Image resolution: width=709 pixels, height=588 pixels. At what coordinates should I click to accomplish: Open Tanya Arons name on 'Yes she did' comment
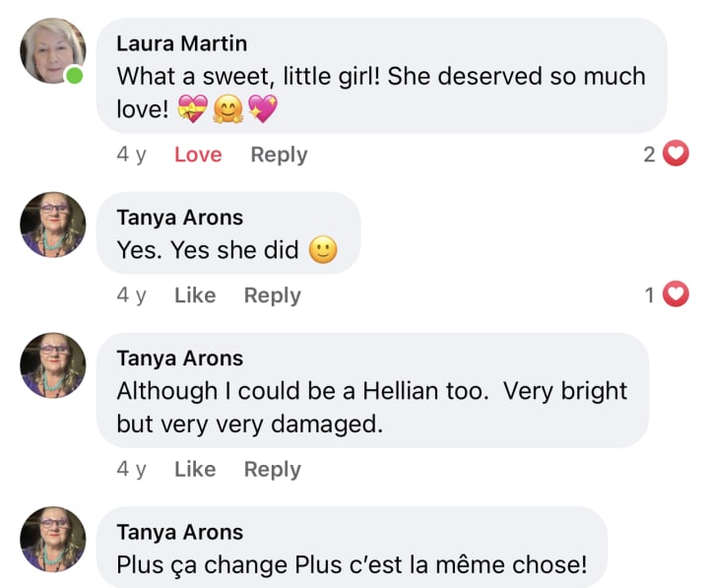pyautogui.click(x=179, y=218)
